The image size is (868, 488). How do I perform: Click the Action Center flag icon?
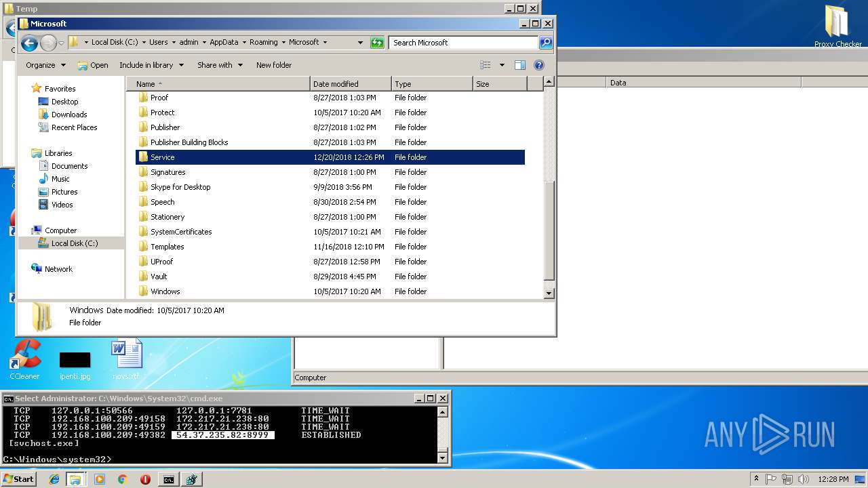(771, 479)
